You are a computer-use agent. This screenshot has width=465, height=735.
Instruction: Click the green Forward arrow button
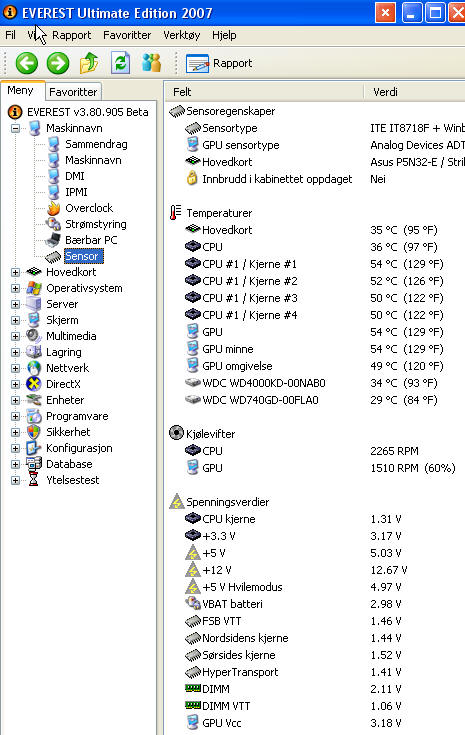point(58,63)
